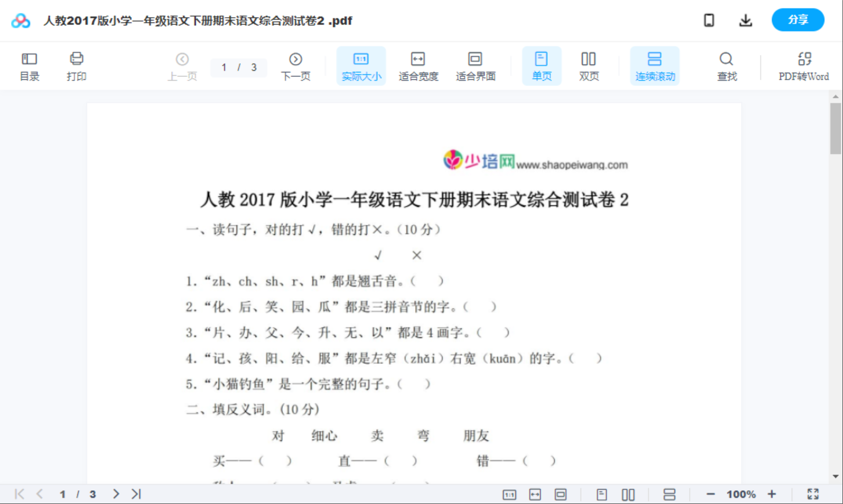Jump to last page using skip-to-end control
This screenshot has width=843, height=504.
pyautogui.click(x=135, y=494)
